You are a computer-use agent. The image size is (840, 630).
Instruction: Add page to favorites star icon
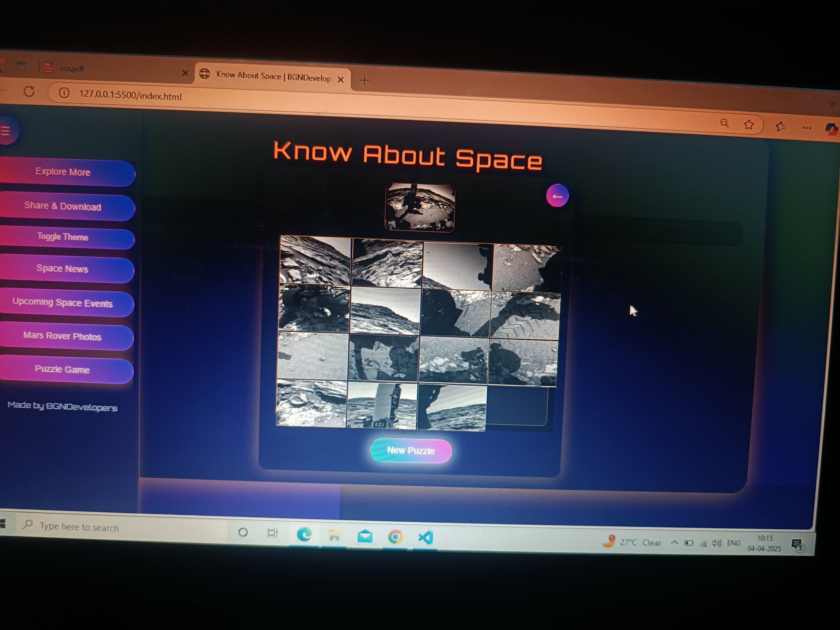pyautogui.click(x=748, y=125)
